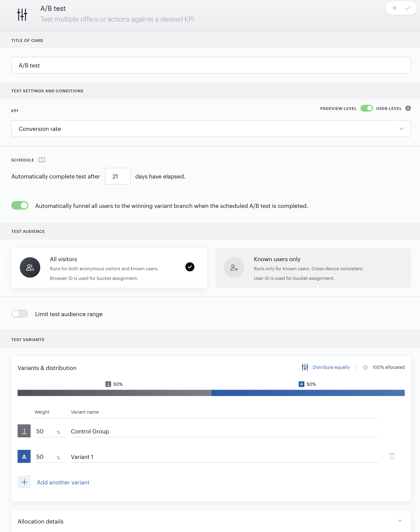Click the variant A marker above the bar
The image size is (420, 532).
pos(302,384)
